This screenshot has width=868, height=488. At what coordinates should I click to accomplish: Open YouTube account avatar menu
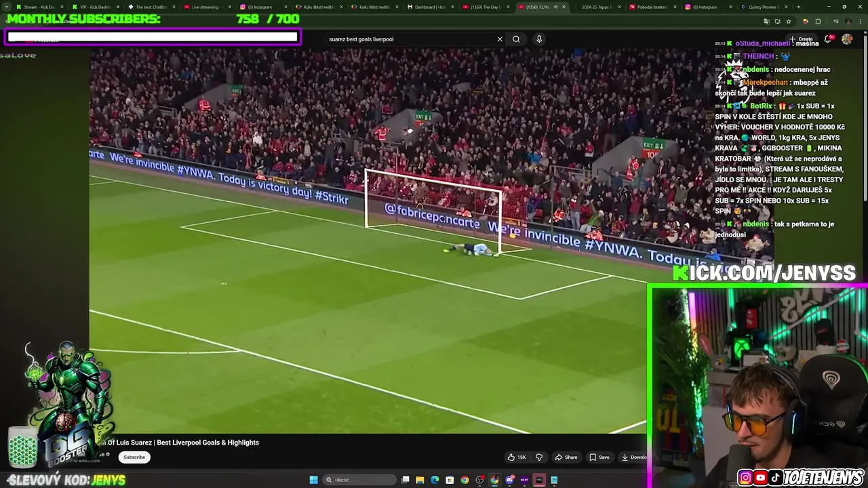pyautogui.click(x=847, y=39)
